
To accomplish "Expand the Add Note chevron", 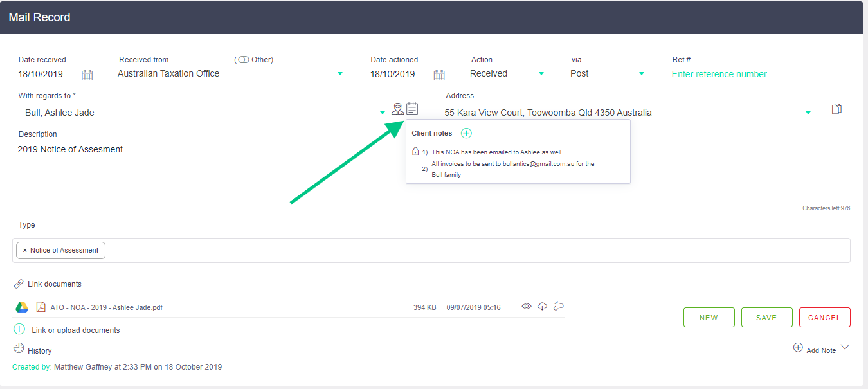I will 845,347.
